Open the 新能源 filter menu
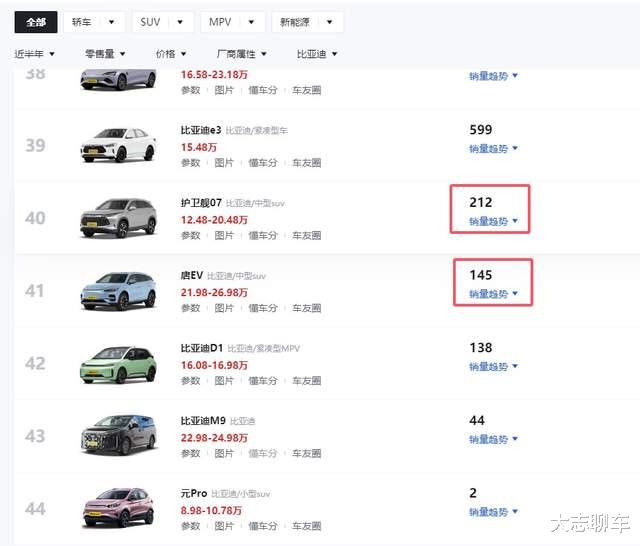The height and width of the screenshot is (546, 640). click(307, 22)
